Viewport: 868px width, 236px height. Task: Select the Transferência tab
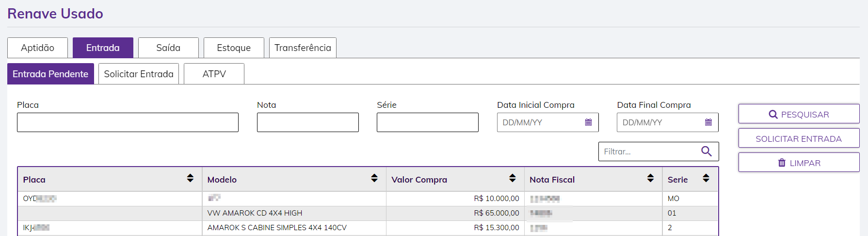303,48
